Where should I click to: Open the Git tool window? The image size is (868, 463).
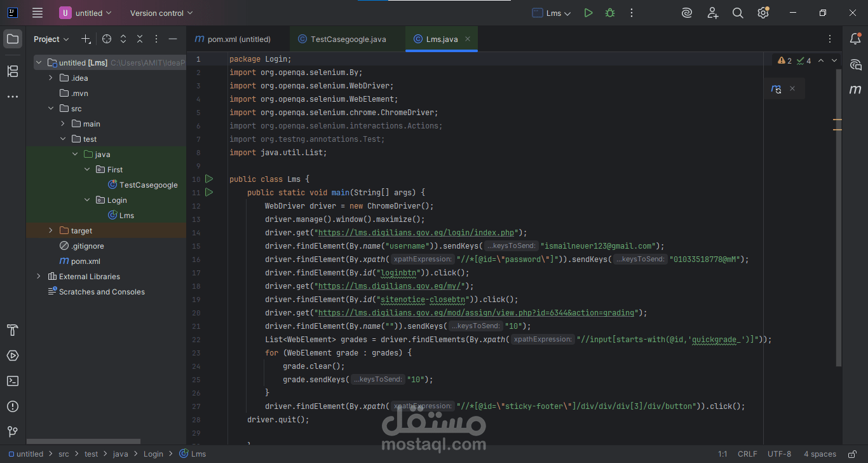point(13,432)
